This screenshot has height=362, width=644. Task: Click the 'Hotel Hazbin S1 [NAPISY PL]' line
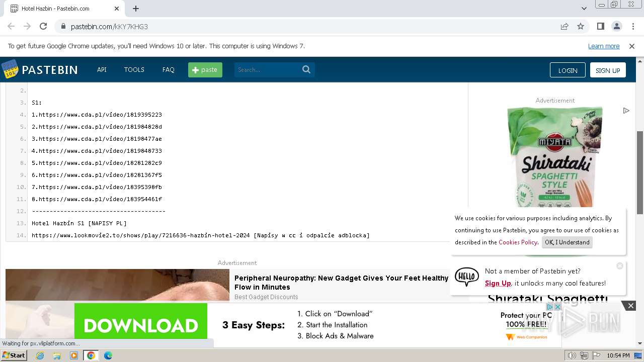(79, 223)
